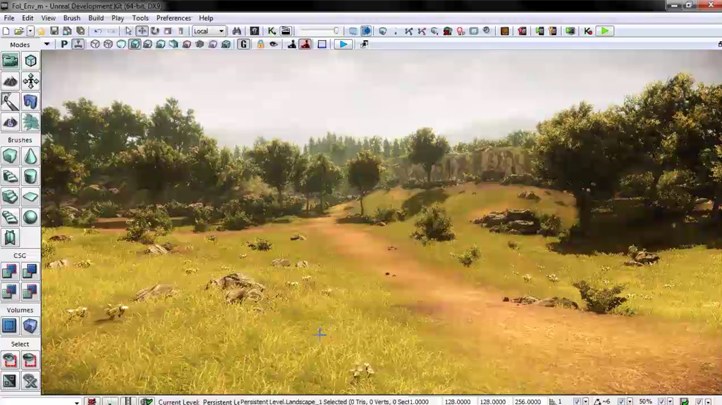Open the Content Browser icon
This screenshot has width=722, height=405.
pos(254,31)
